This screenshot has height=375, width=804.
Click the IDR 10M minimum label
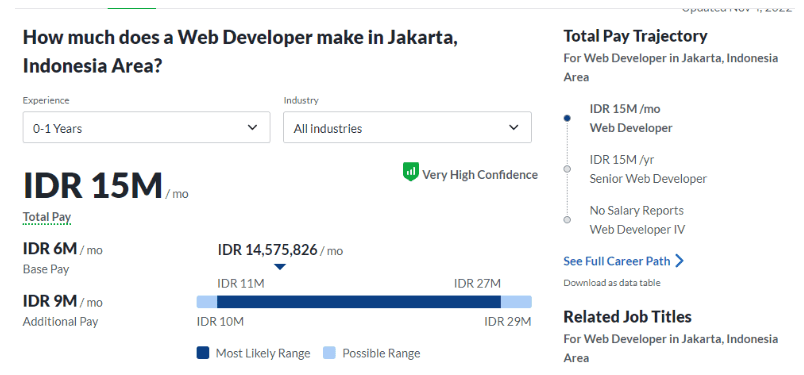point(220,322)
